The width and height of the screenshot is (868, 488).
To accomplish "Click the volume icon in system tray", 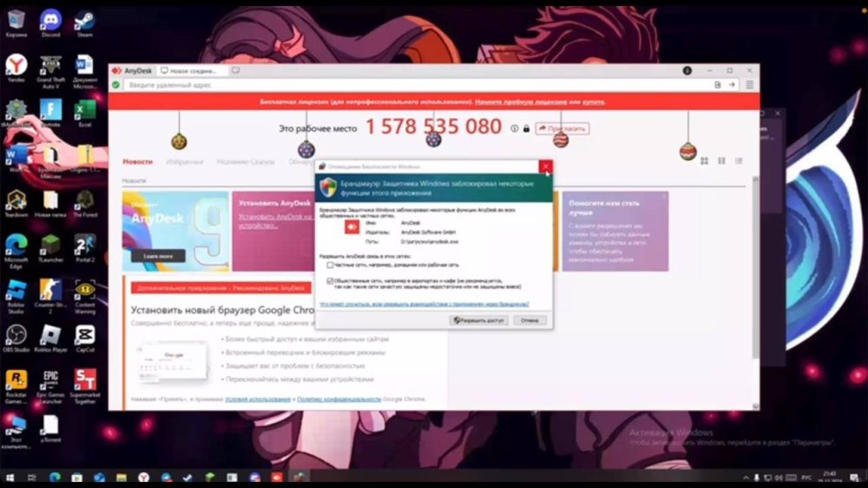I will 779,478.
